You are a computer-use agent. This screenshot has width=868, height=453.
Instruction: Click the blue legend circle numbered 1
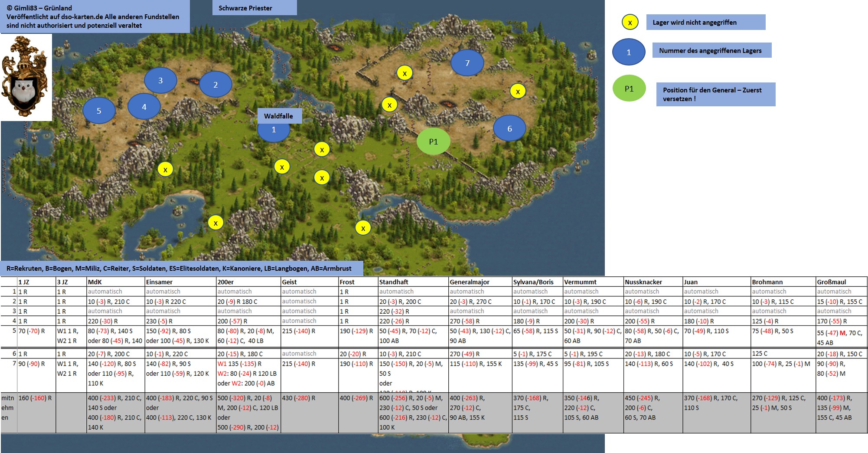click(x=629, y=52)
